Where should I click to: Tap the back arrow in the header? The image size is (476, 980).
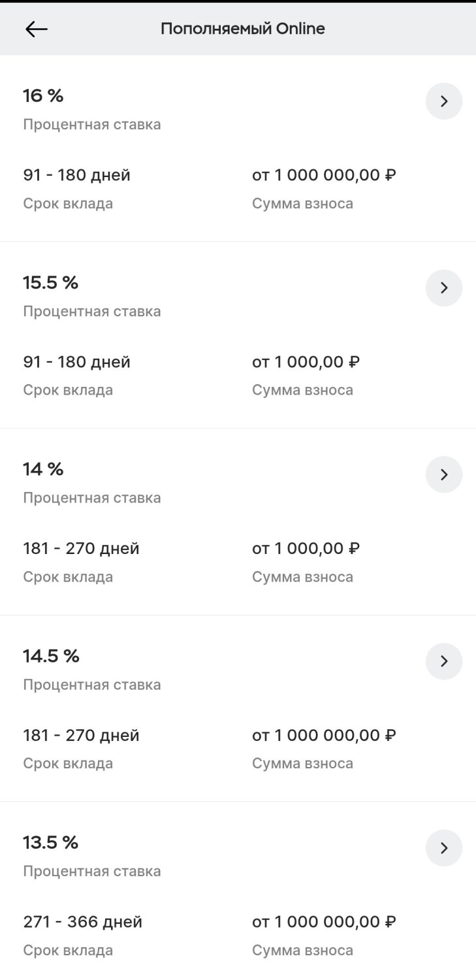click(37, 29)
